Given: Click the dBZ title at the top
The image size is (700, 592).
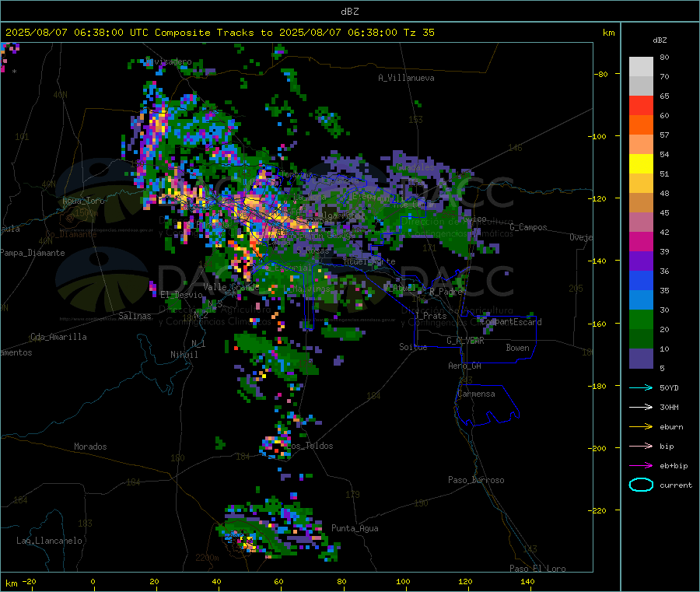Looking at the screenshot, I should tap(349, 12).
